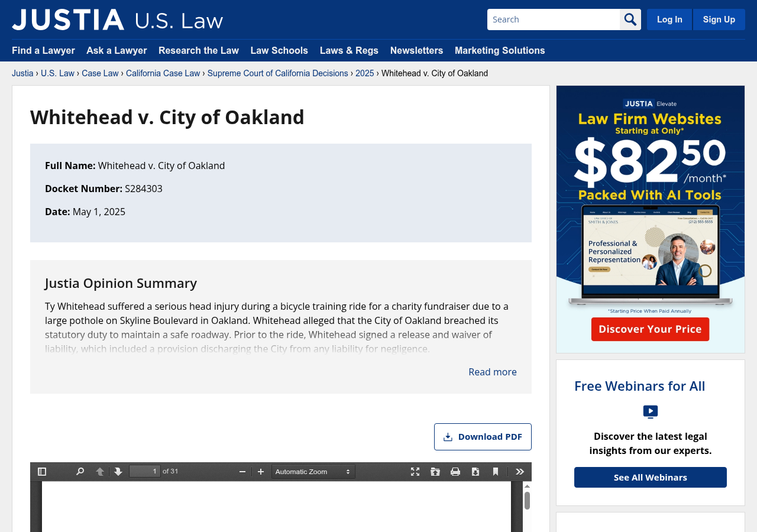
Task: Go to Justia breadcrumb link
Action: click(x=22, y=73)
